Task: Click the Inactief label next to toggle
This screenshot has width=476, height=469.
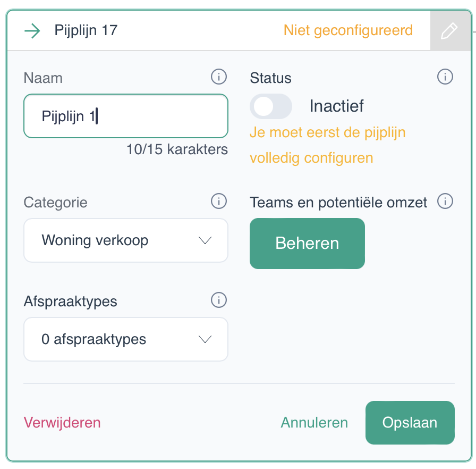Action: coord(336,106)
